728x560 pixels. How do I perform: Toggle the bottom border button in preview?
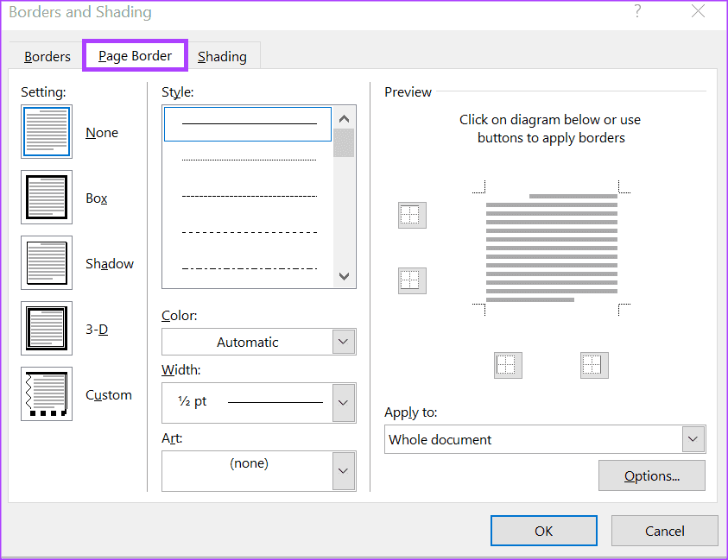[412, 280]
